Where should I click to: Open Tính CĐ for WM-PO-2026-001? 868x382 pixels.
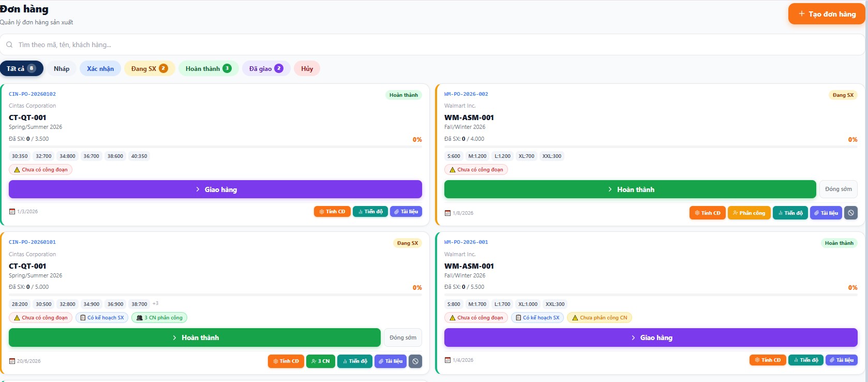point(768,360)
